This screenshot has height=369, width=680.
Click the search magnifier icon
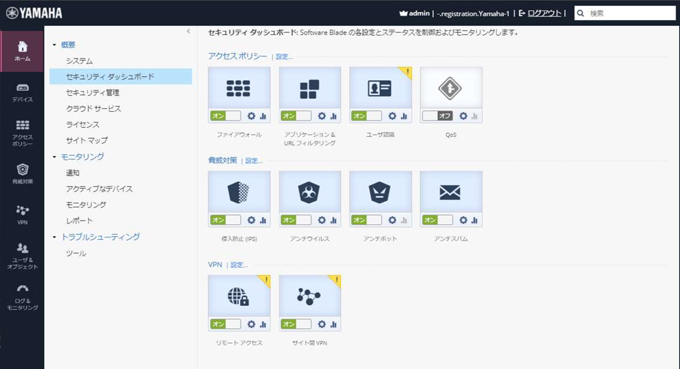(581, 13)
